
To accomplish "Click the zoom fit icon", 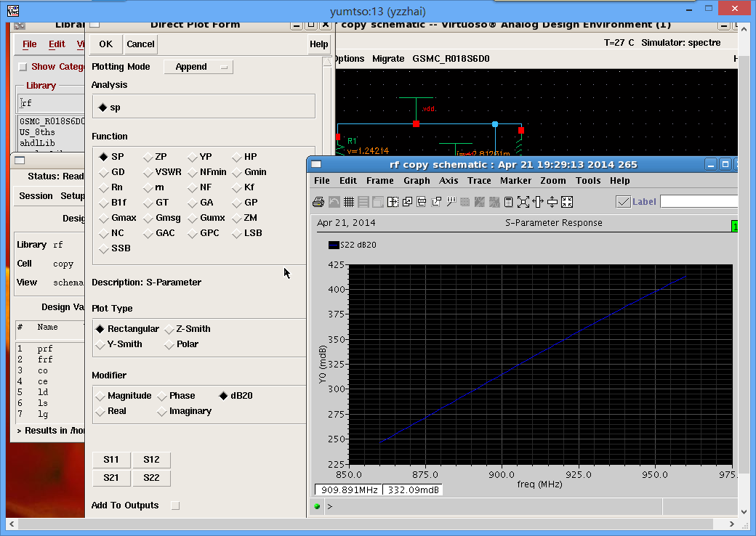I will 523,202.
